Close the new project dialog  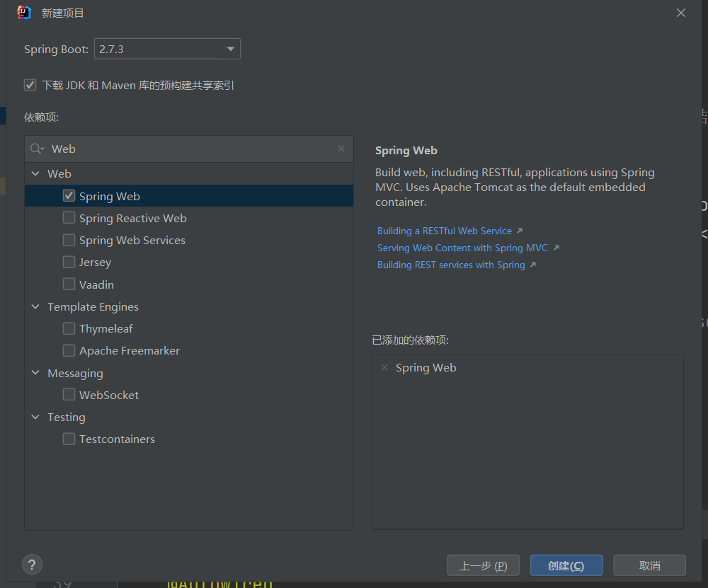681,13
